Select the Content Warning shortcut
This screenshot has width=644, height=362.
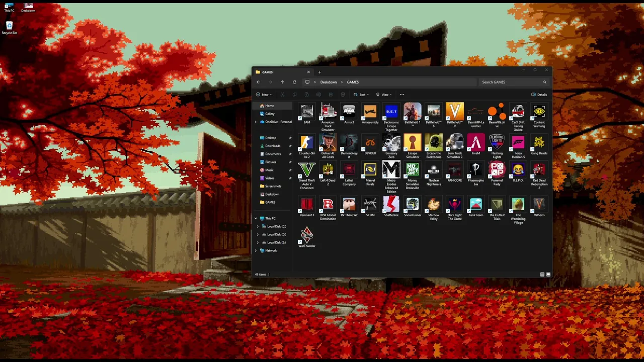click(539, 116)
